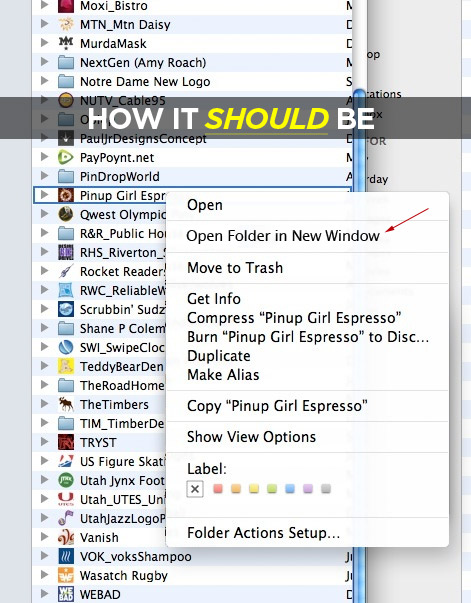Click the TheTimbers moose icon

point(66,404)
